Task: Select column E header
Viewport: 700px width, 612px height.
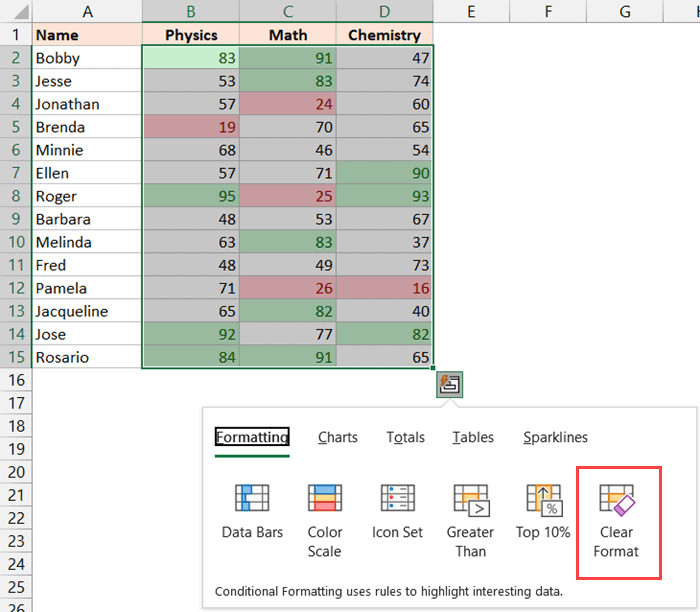Action: click(471, 11)
